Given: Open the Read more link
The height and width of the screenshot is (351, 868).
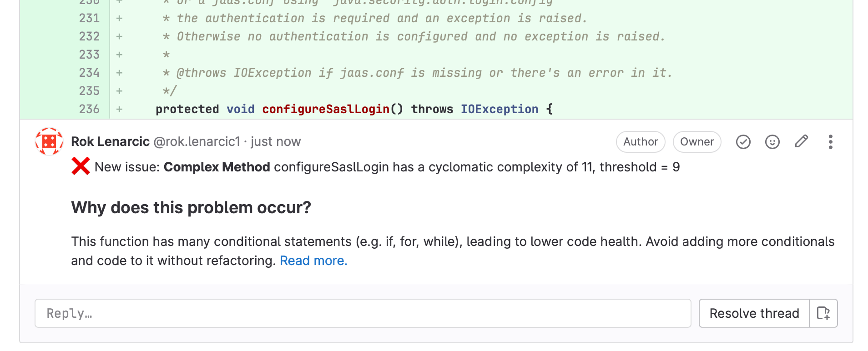Looking at the screenshot, I should click(313, 261).
